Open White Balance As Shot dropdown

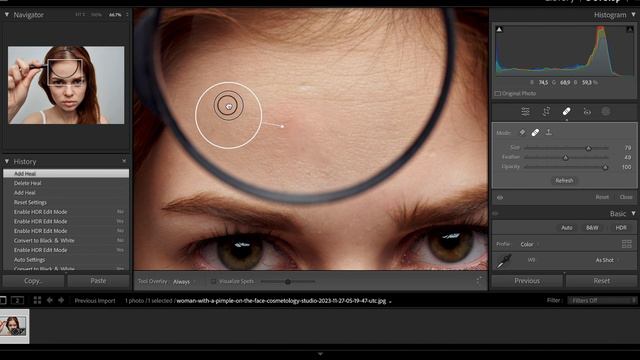[x=607, y=260]
